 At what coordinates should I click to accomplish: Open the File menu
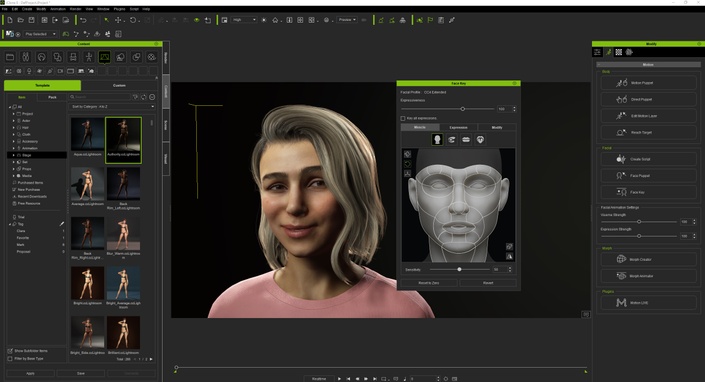[4, 9]
